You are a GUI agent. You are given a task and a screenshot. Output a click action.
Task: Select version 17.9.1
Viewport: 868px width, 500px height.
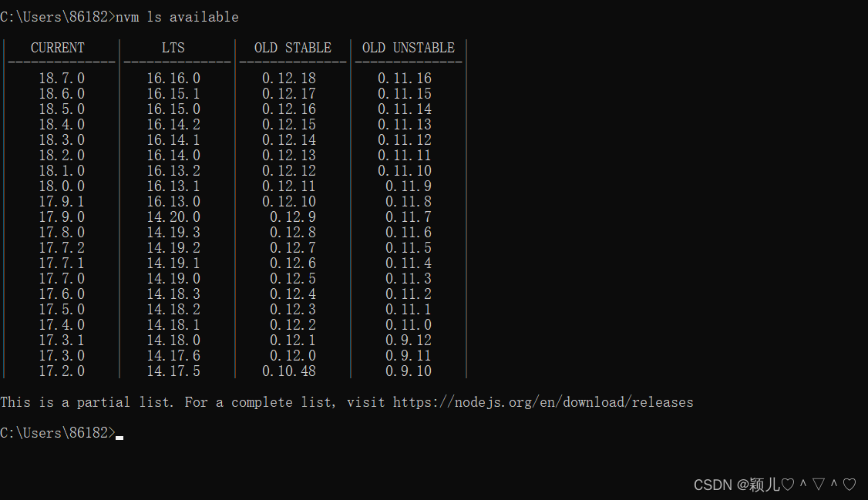click(x=62, y=202)
